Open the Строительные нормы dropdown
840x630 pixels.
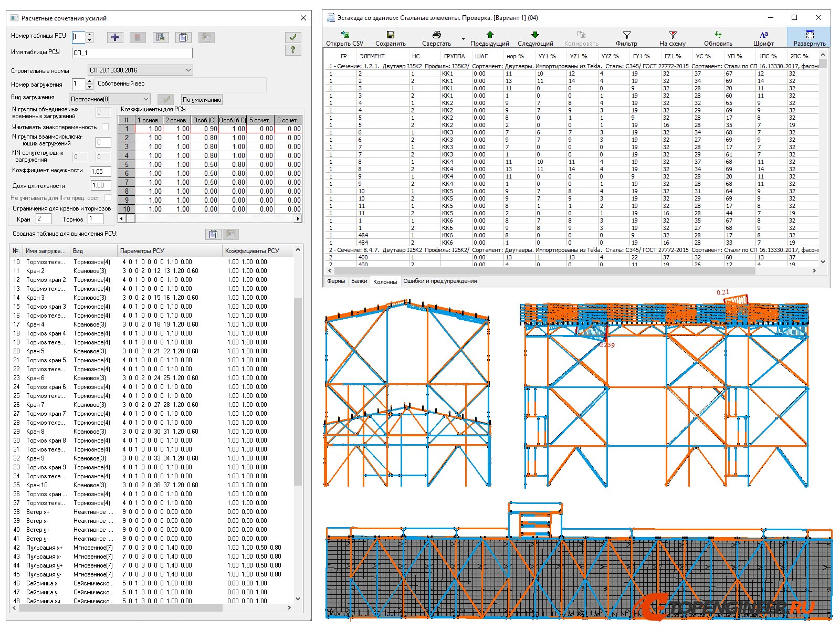pos(189,70)
